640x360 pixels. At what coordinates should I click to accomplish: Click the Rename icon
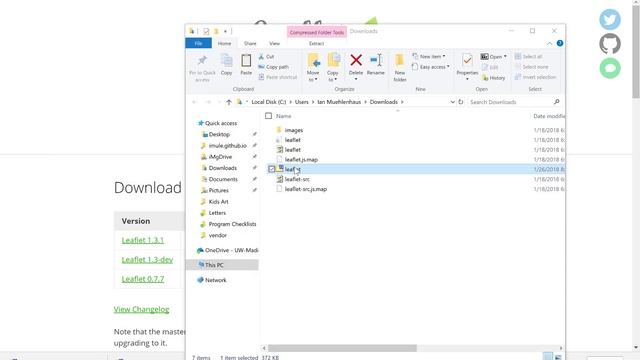point(376,60)
